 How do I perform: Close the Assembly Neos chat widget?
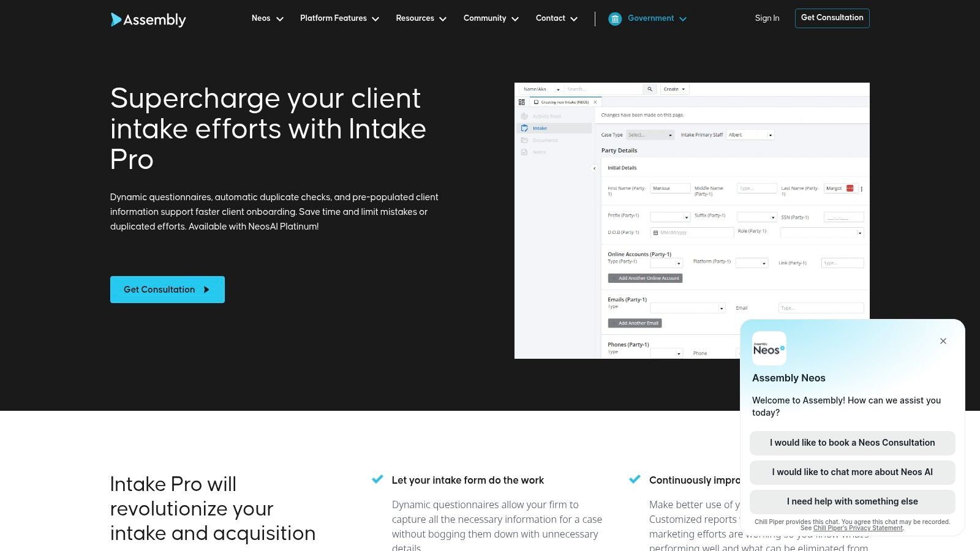click(x=943, y=341)
